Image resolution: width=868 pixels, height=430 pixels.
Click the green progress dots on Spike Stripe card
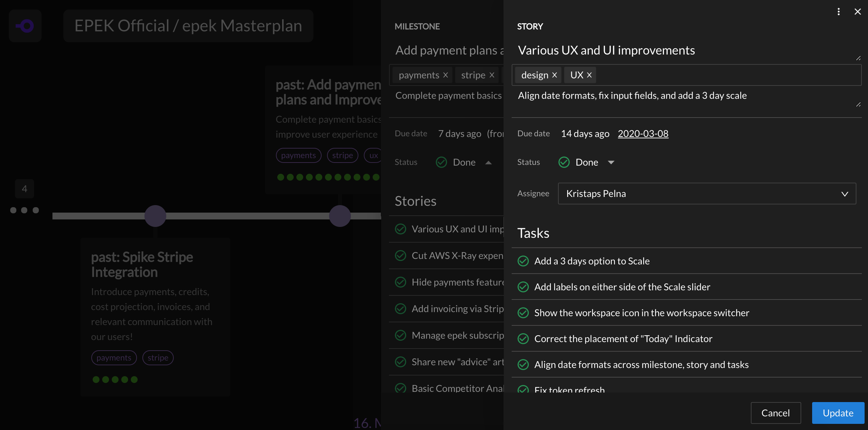115,379
